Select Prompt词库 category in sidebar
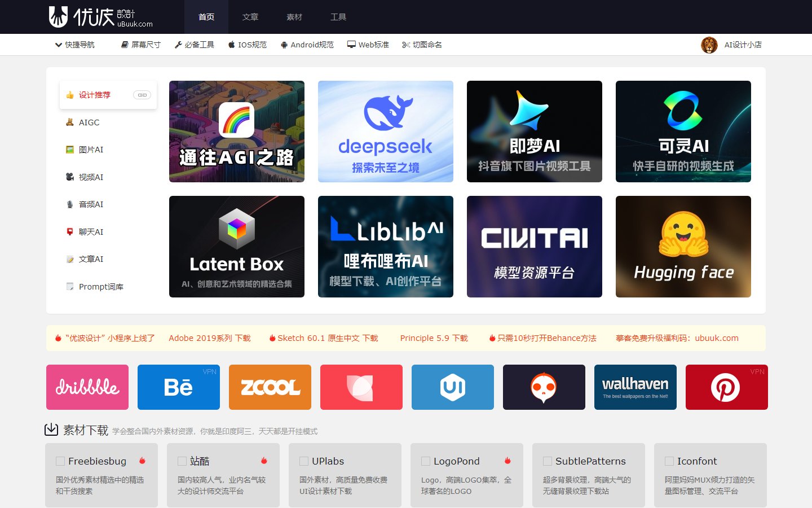This screenshot has height=508, width=812. pos(108,287)
